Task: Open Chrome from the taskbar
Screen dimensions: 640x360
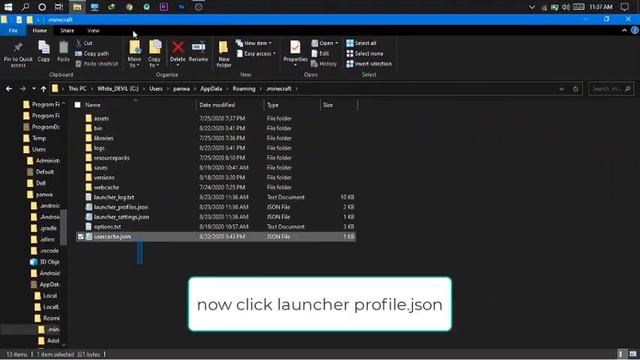Action: [129, 7]
